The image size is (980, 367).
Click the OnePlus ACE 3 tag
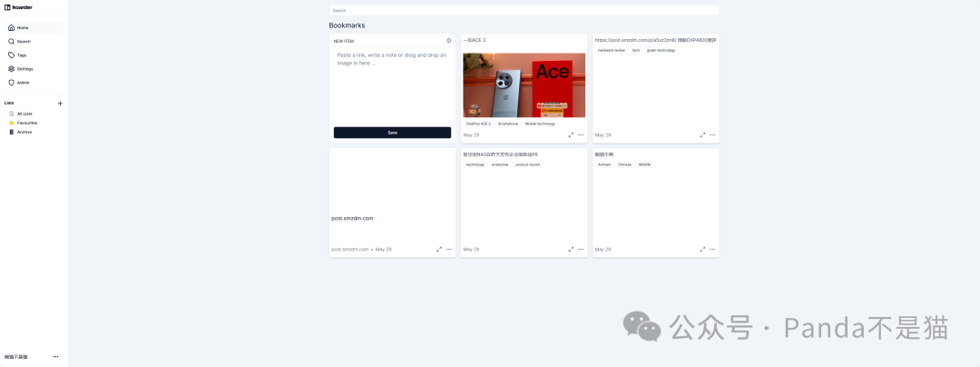(x=479, y=124)
